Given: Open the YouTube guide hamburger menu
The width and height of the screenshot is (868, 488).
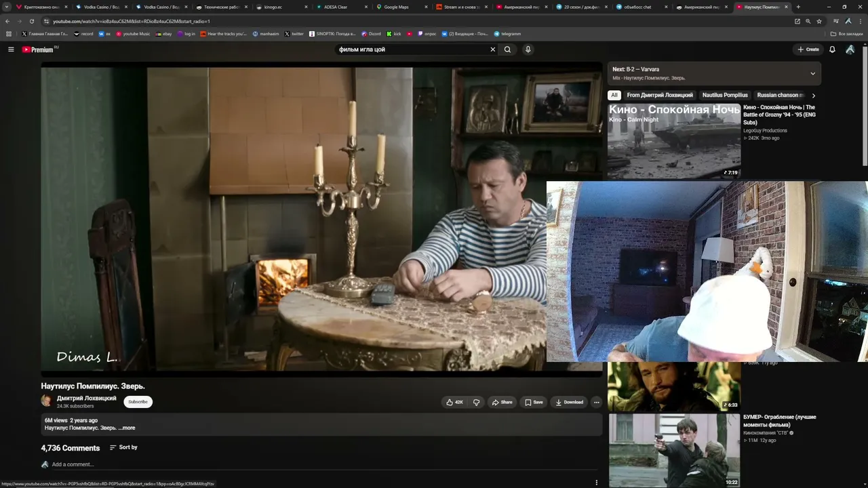Looking at the screenshot, I should point(11,49).
